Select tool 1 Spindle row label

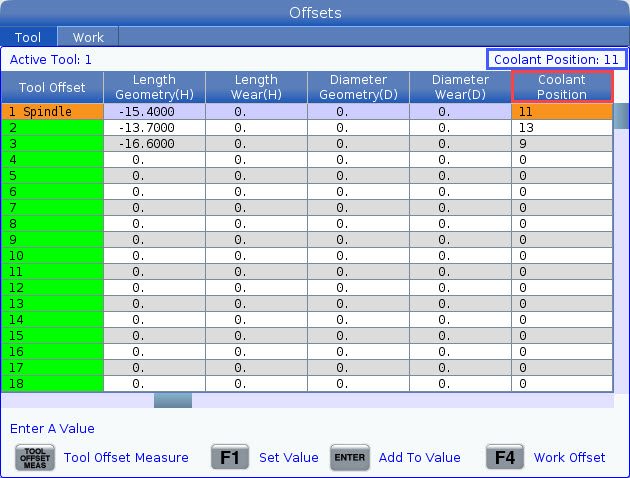[52, 112]
